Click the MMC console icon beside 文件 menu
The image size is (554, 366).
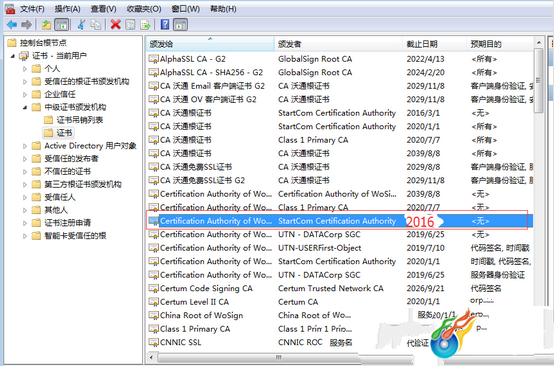[x=10, y=9]
